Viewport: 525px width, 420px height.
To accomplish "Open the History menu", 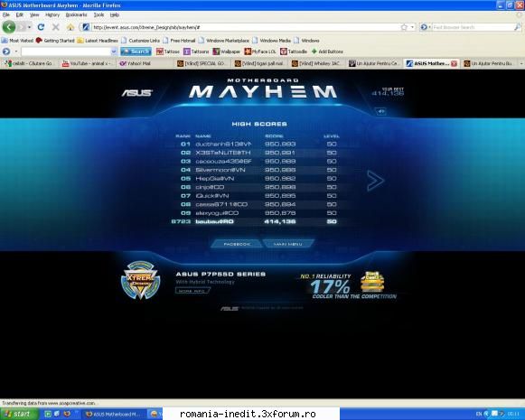I will [52, 14].
